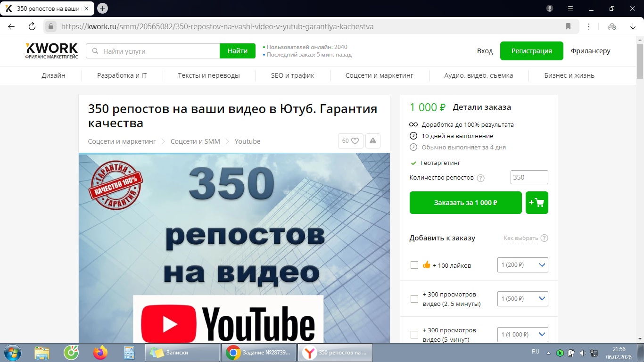Open Записки window from taskbar
This screenshot has height=362, width=644.
(x=183, y=353)
